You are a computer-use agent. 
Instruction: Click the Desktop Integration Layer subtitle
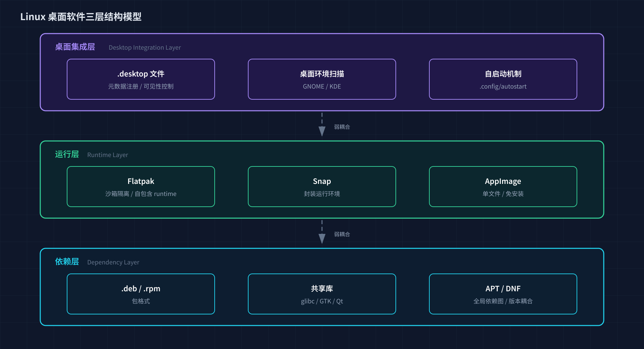pyautogui.click(x=145, y=48)
